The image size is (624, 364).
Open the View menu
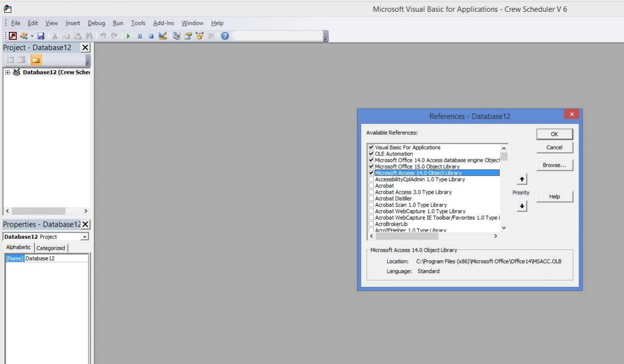click(x=52, y=23)
